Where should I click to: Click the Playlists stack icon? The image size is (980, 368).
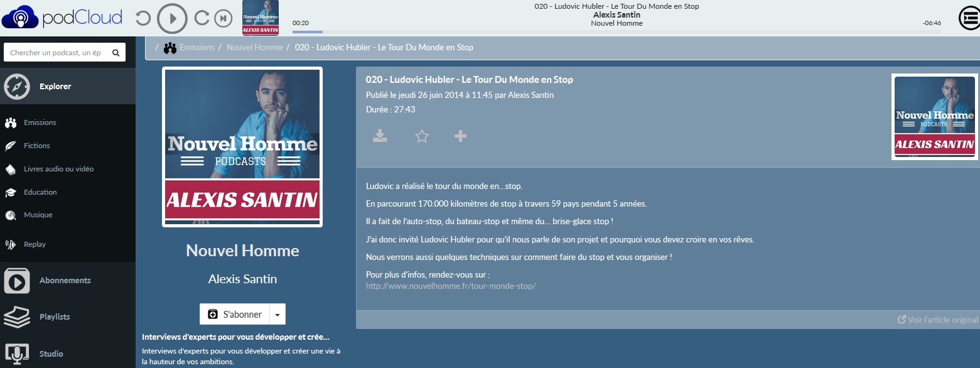[x=17, y=317]
